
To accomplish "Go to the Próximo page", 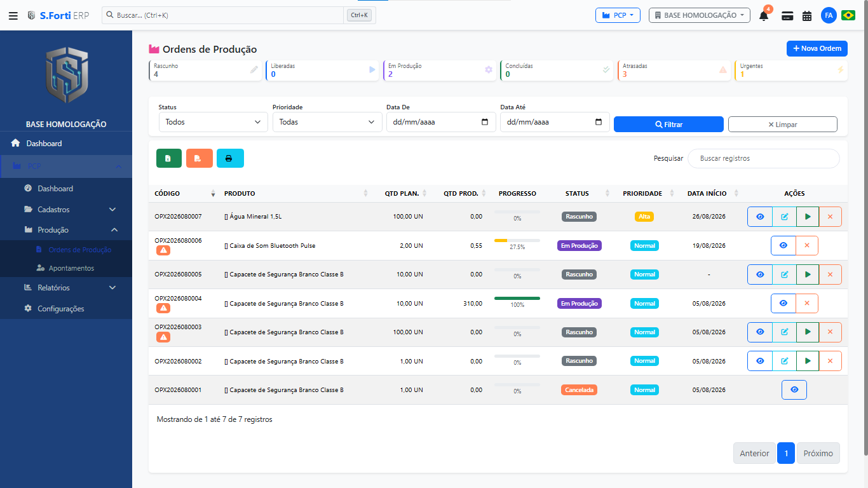I will (x=818, y=453).
